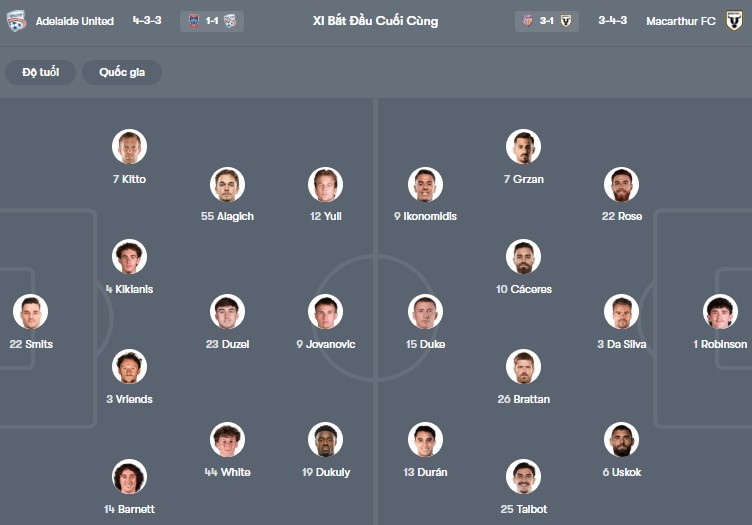Viewport: 752px width, 525px height.
Task: Click Alagich's player portrait
Action: click(228, 184)
